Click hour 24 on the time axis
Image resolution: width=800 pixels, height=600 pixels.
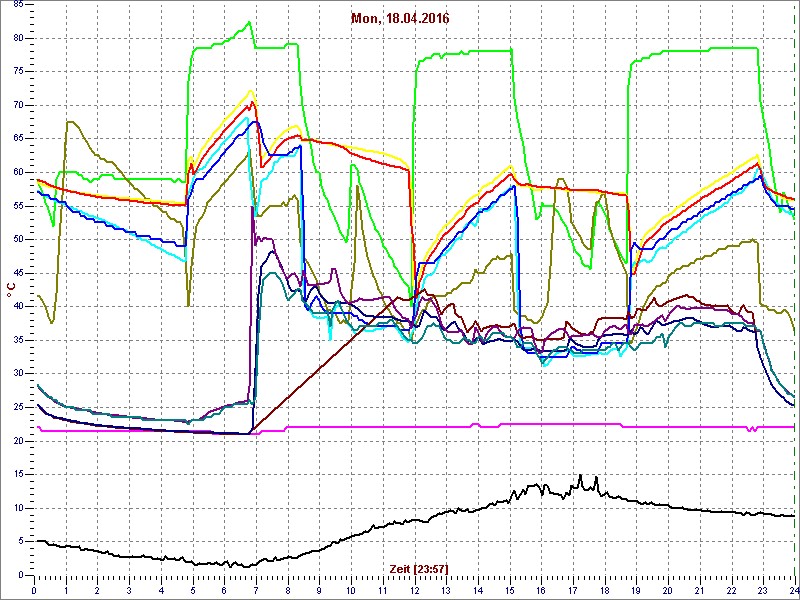[793, 591]
